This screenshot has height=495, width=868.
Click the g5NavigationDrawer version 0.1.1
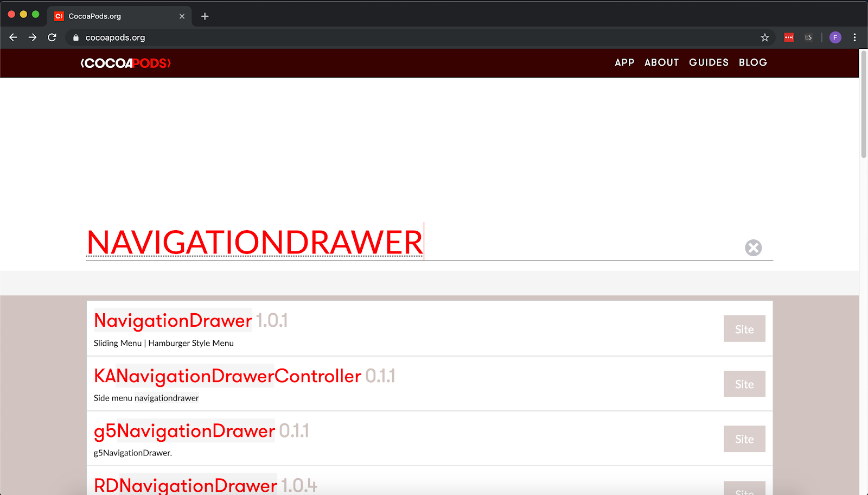(294, 431)
